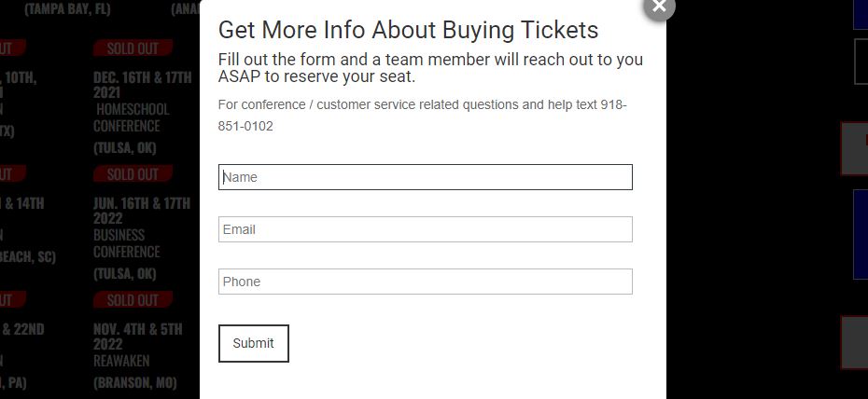Click SOLD OUT badge above Nov. 4th event
868x399 pixels.
133,300
